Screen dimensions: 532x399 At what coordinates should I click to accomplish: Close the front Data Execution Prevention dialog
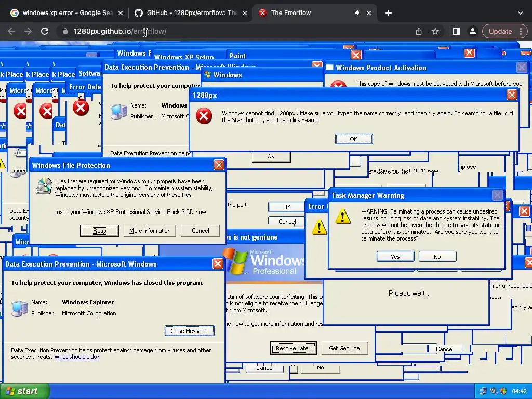(218, 263)
